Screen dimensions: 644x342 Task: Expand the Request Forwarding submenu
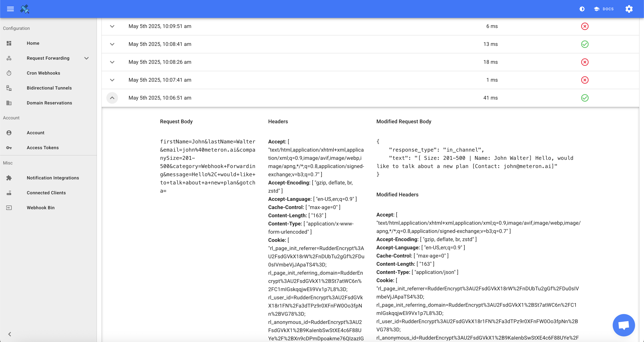coord(86,58)
